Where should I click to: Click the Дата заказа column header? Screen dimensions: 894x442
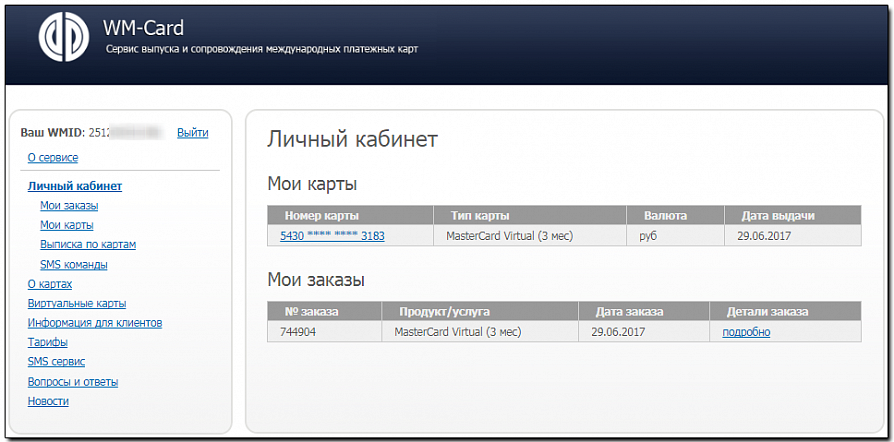pyautogui.click(x=628, y=311)
